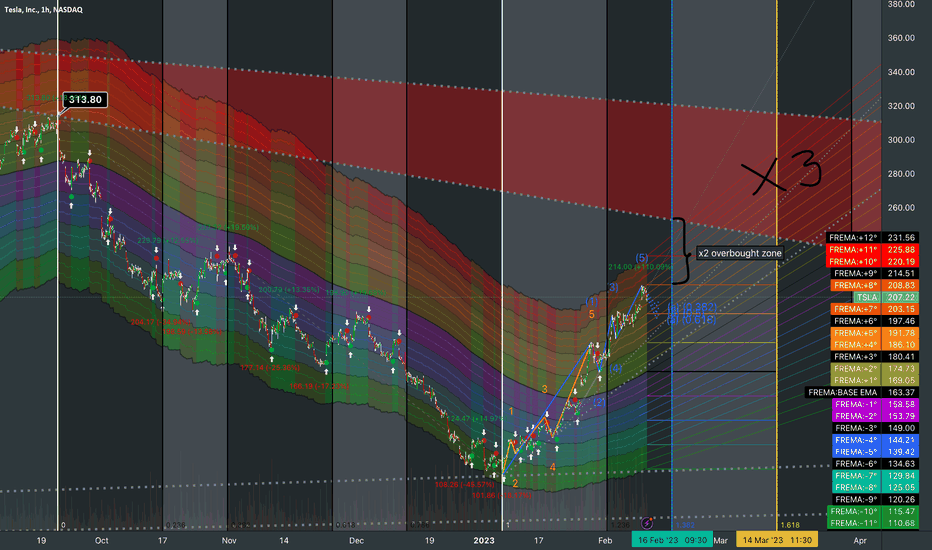
Task: Click the 340.00 price axis value
Action: [x=900, y=72]
